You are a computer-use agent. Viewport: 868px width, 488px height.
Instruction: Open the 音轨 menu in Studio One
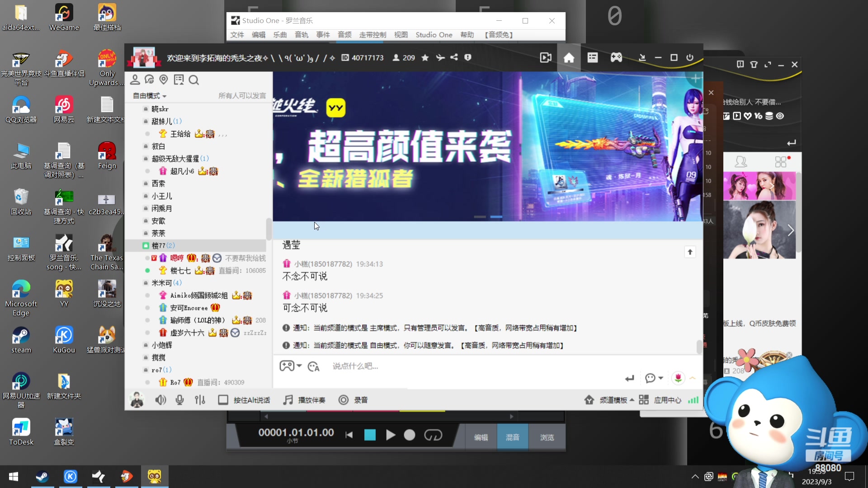(301, 35)
